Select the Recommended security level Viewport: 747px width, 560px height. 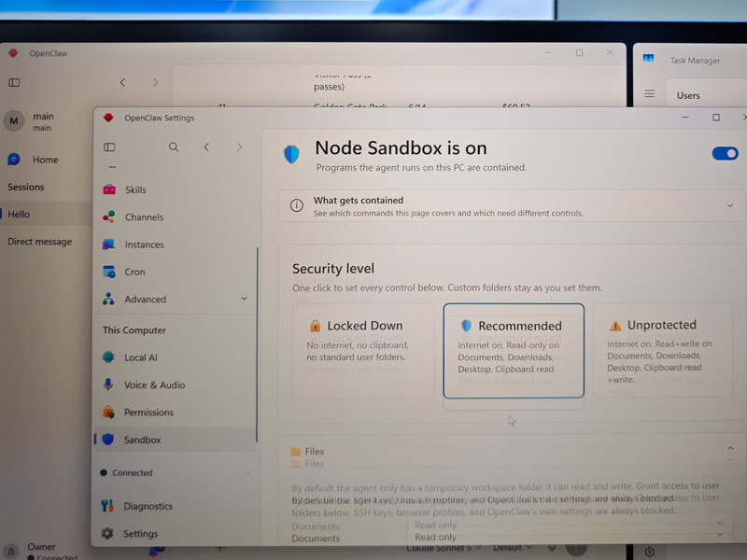(514, 351)
